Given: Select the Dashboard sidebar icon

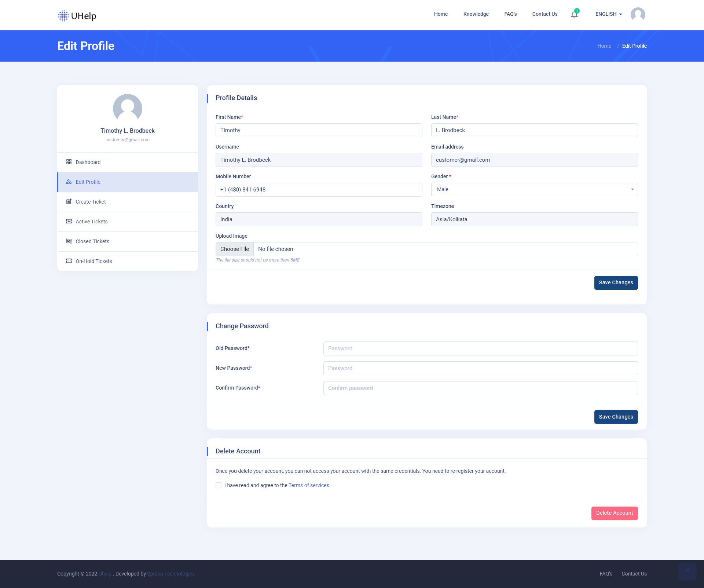Looking at the screenshot, I should (x=69, y=162).
